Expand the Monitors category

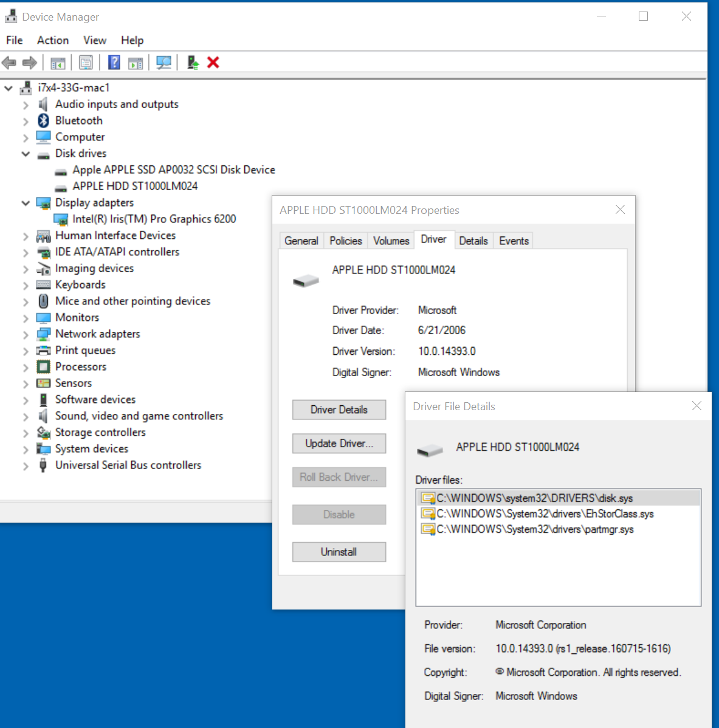(x=26, y=318)
